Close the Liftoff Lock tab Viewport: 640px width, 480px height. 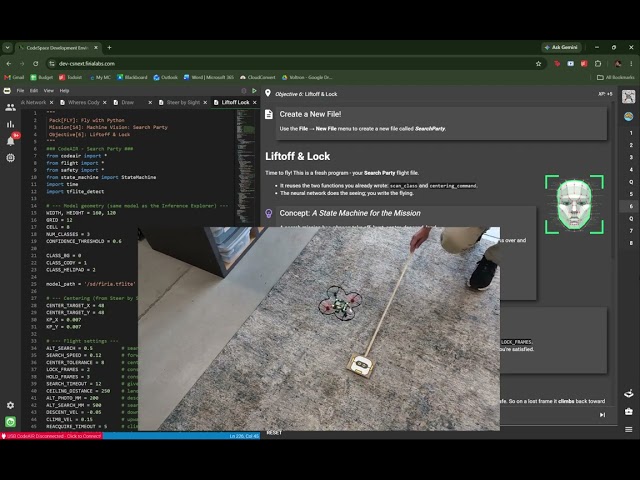(255, 102)
